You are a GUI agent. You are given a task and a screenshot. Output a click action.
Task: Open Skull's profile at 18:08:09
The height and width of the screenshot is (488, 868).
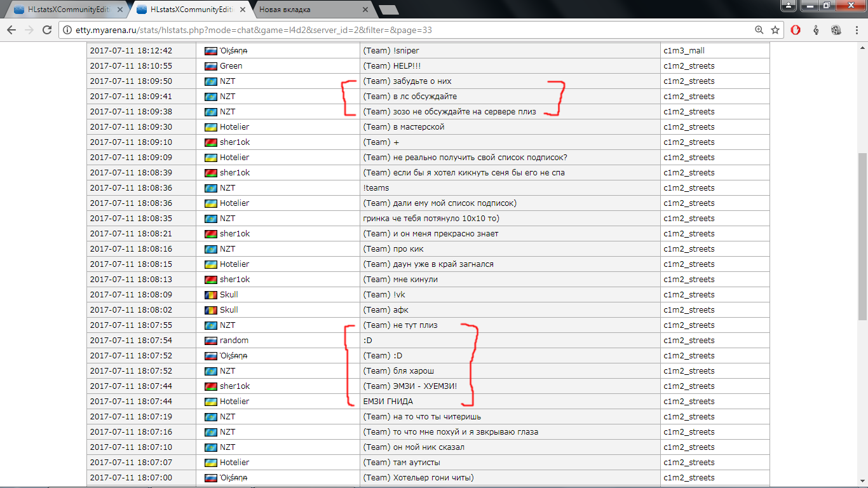229,295
